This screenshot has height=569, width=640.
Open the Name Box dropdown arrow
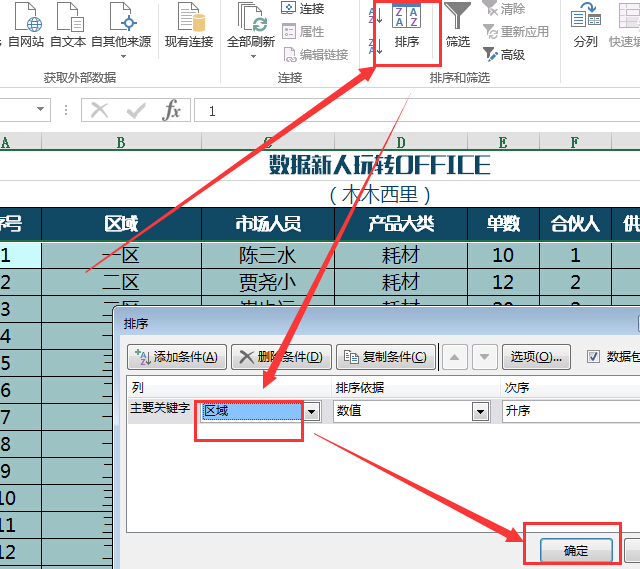(40, 109)
